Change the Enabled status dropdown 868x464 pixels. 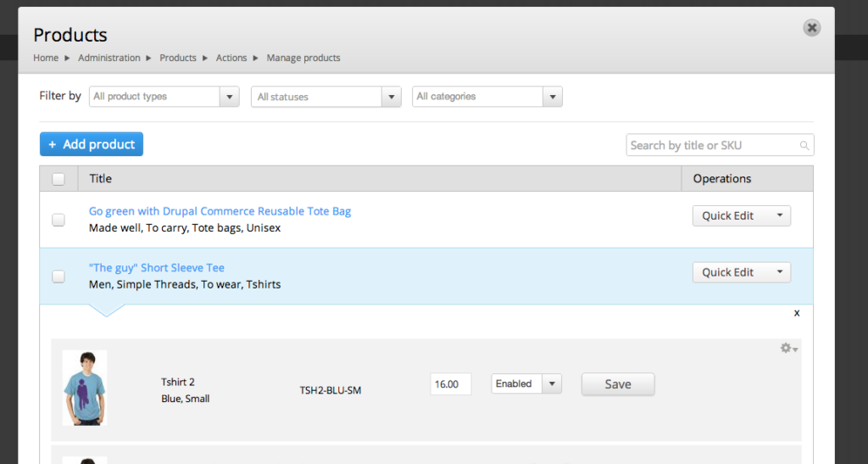click(x=526, y=384)
